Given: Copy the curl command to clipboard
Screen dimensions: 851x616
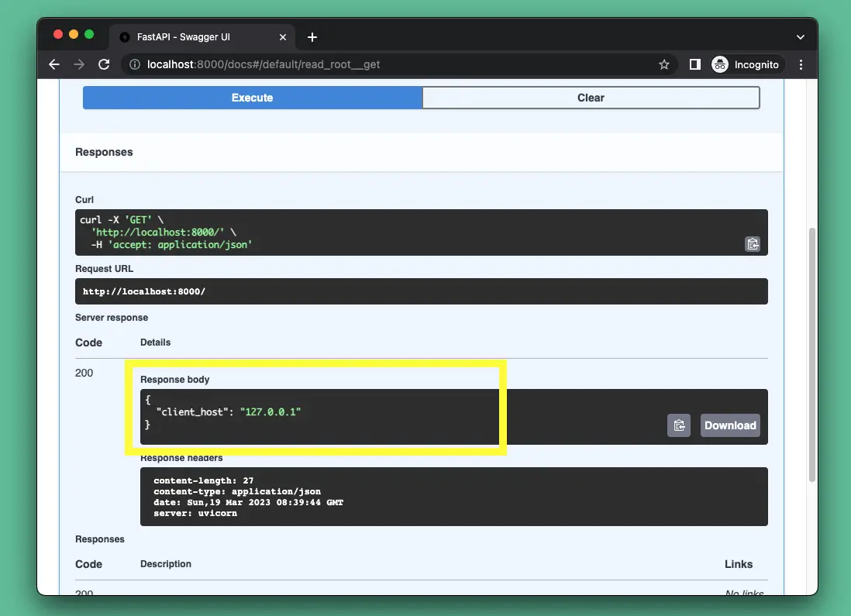Looking at the screenshot, I should click(753, 244).
